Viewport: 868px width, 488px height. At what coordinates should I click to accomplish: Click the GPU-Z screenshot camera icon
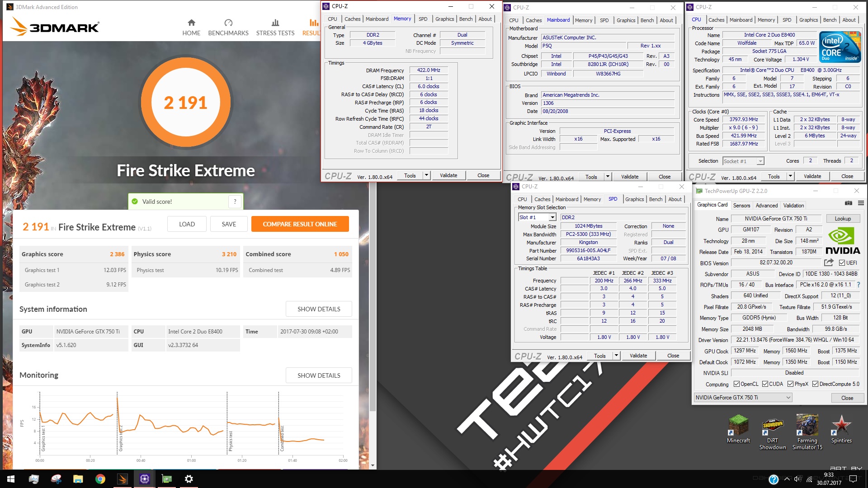click(x=849, y=203)
